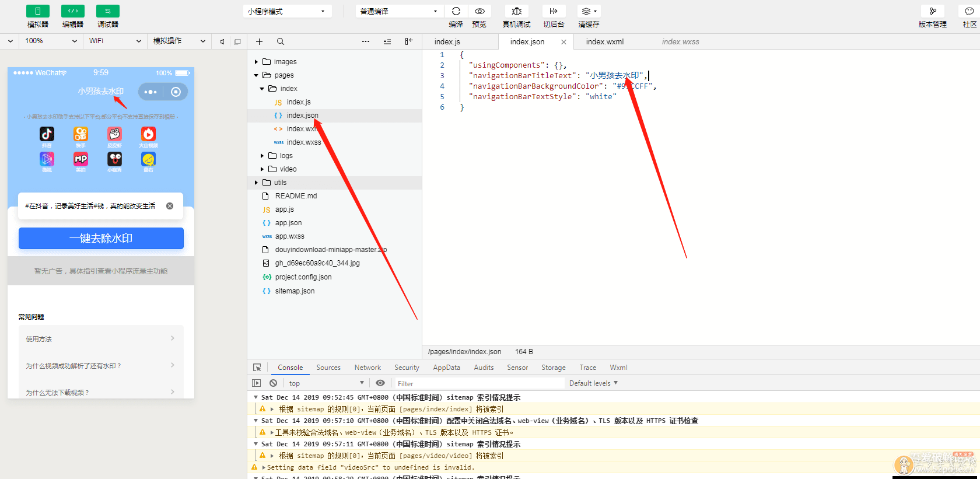This screenshot has width=980, height=479.
Task: Click the 编译 compile refresh icon
Action: pyautogui.click(x=456, y=11)
